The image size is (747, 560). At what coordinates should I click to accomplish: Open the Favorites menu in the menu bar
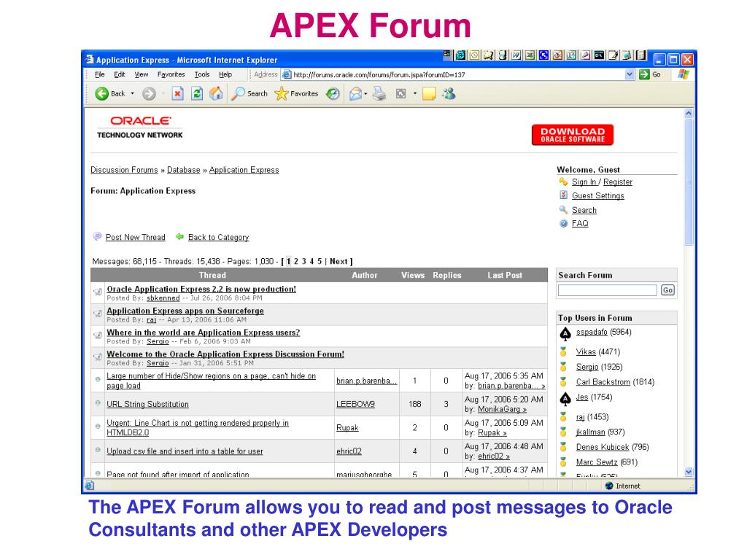click(171, 74)
